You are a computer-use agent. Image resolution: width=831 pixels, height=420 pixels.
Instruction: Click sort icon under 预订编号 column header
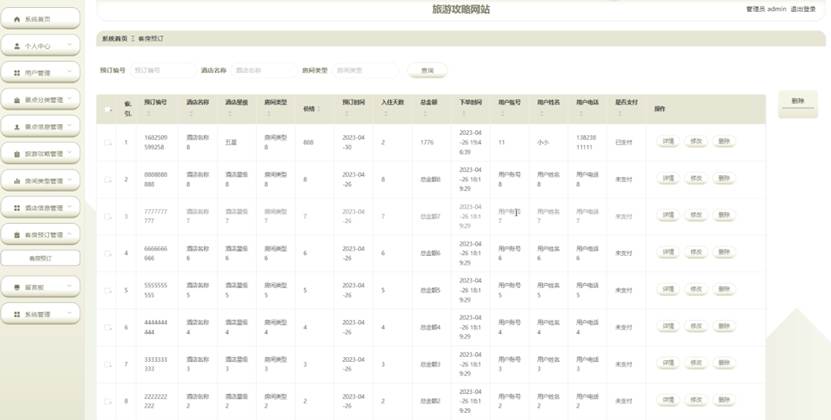(148, 113)
